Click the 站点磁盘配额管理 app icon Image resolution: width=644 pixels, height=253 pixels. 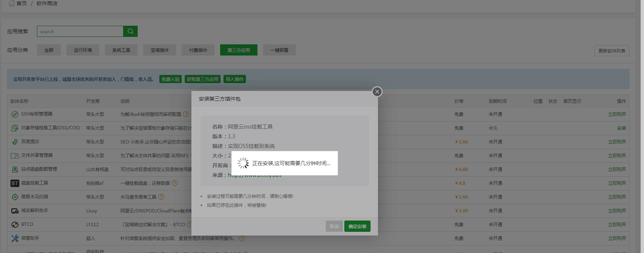15,170
